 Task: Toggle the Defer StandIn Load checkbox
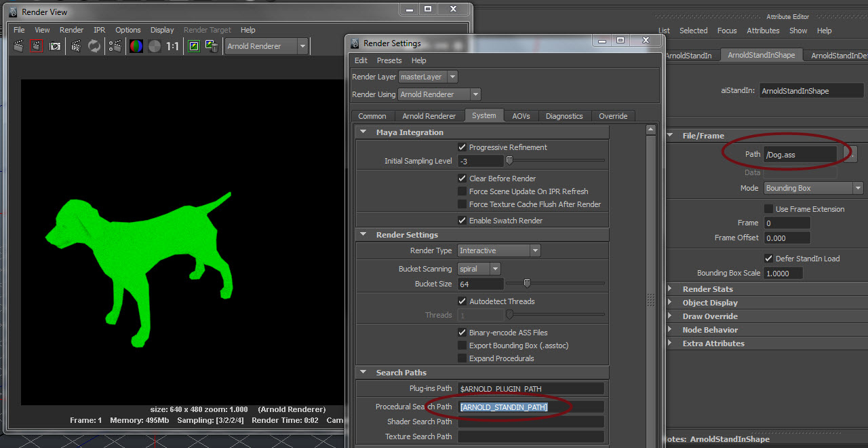[x=768, y=259]
